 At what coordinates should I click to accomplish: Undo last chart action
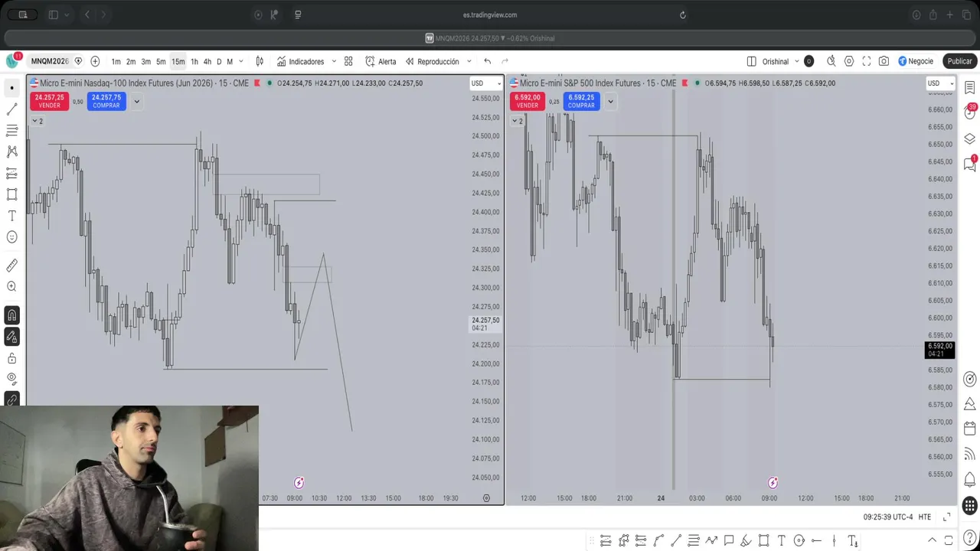click(487, 61)
